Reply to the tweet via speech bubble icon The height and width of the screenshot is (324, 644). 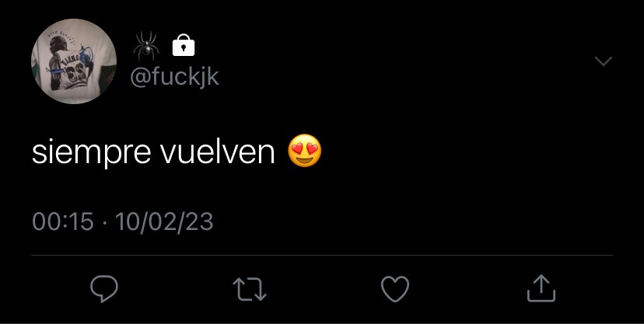(104, 288)
